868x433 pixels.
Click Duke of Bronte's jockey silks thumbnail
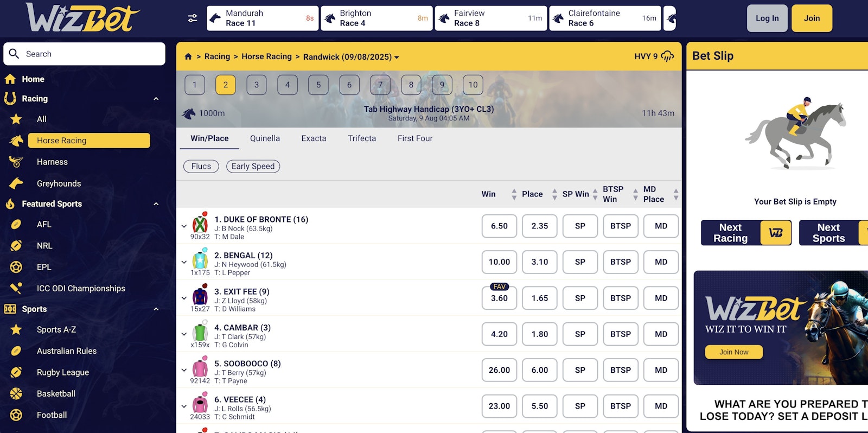[x=200, y=225]
